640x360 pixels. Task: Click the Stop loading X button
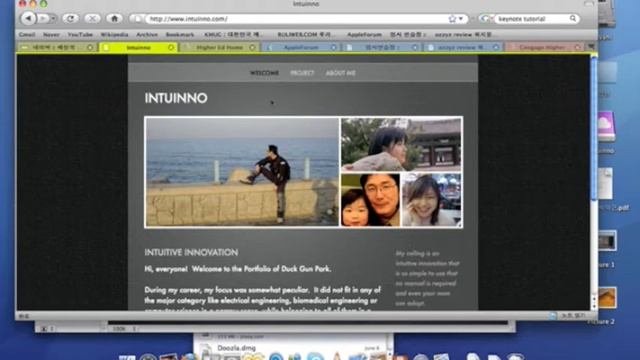(92, 18)
